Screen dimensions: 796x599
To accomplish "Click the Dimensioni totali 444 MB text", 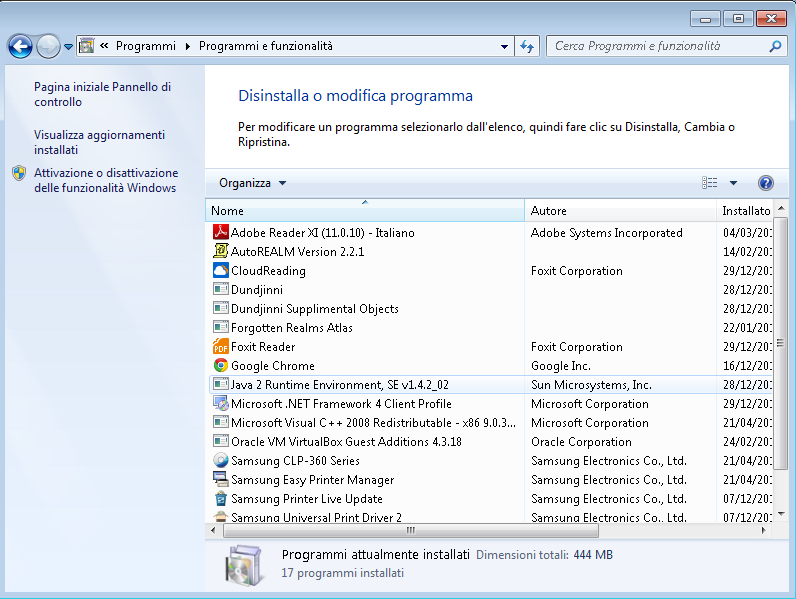I will click(544, 555).
